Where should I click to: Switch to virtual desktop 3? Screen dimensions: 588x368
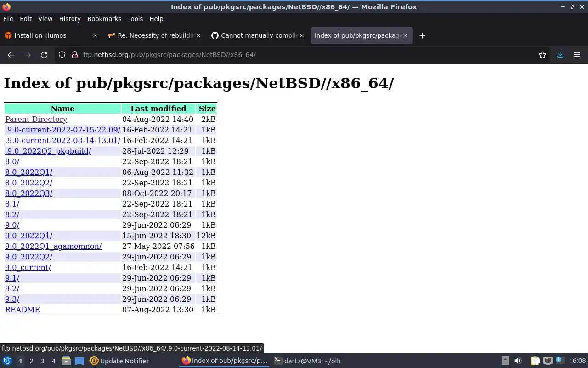point(42,361)
